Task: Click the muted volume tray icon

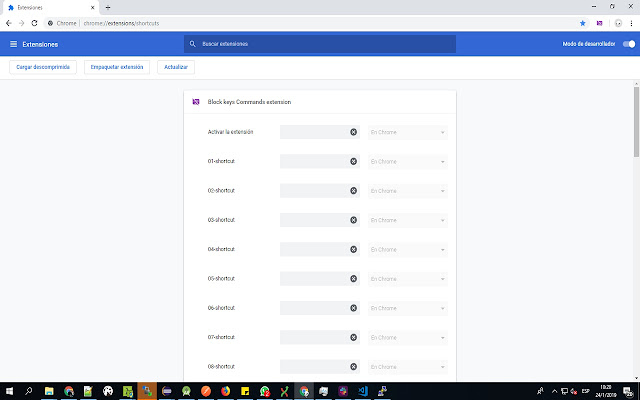Action: click(574, 391)
